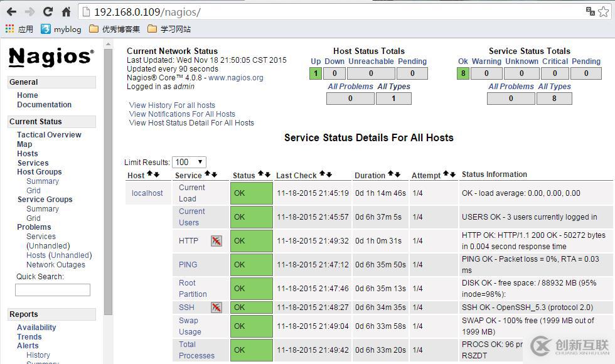
Task: Bookmark this page with the star icon
Action: pos(604,11)
